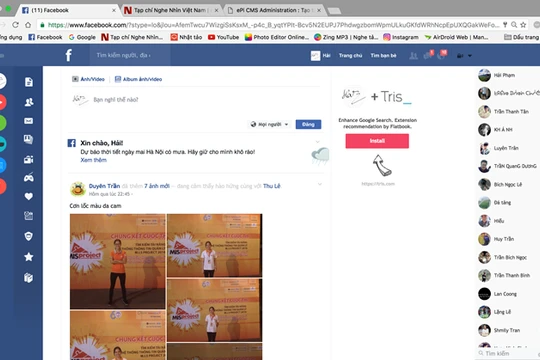540x360 pixels.
Task: Open Duyên Trần profile link
Action: point(104,186)
